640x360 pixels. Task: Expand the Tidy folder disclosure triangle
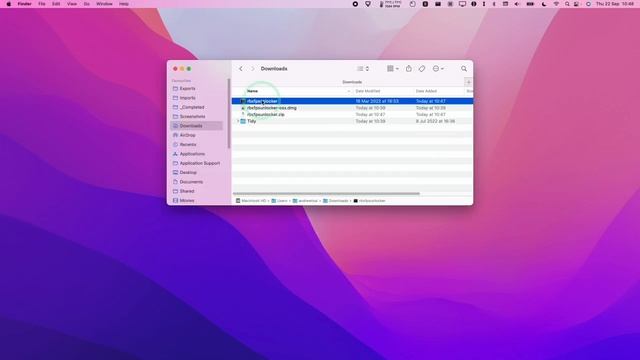238,121
